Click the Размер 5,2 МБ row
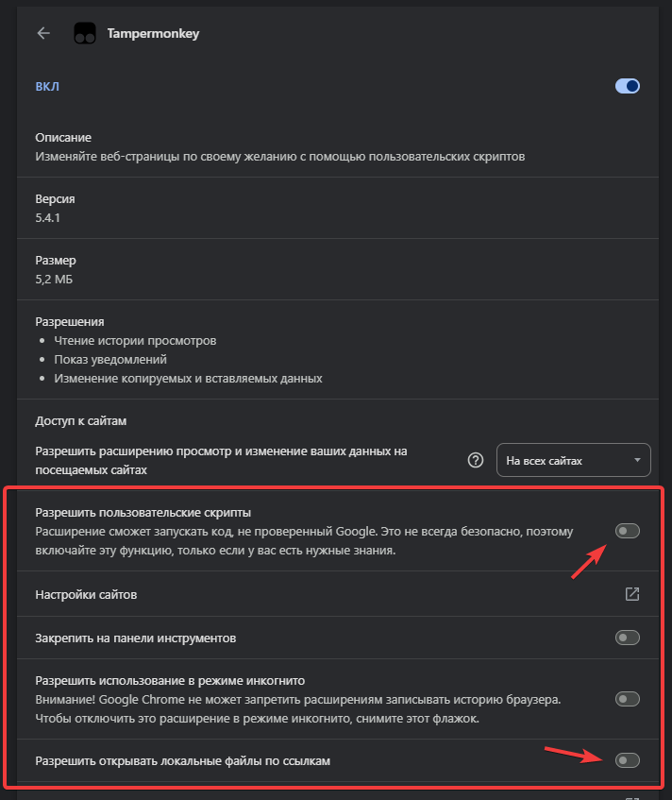 57,269
